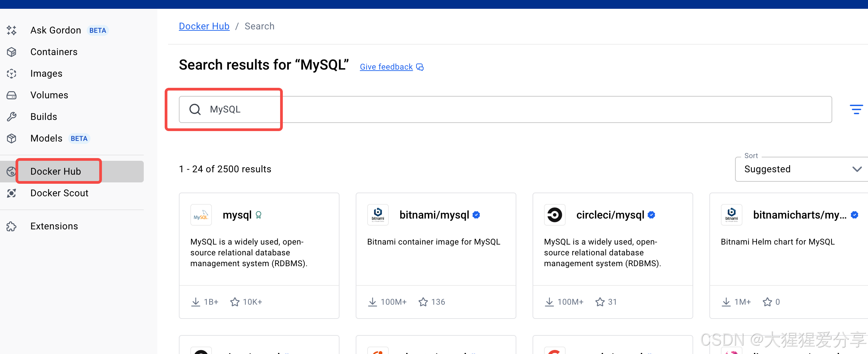Open the filter icon beside search bar
Viewport: 868px width, 354px height.
(x=856, y=109)
